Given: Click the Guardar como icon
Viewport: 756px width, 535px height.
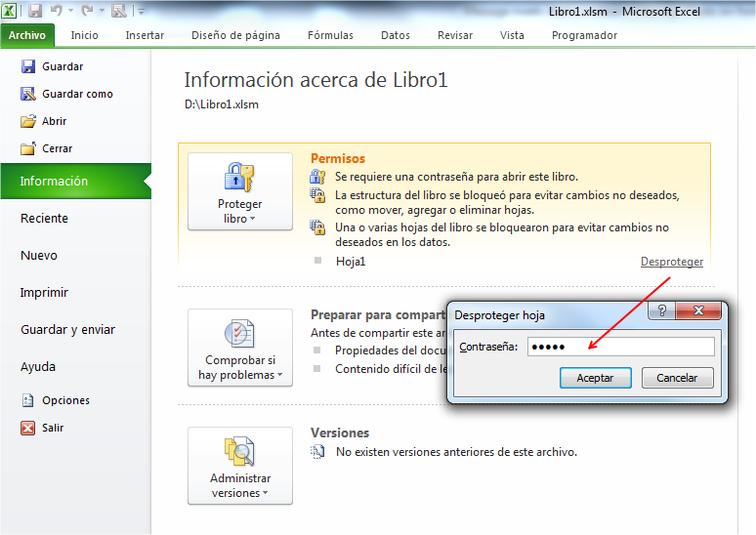Looking at the screenshot, I should tap(28, 94).
